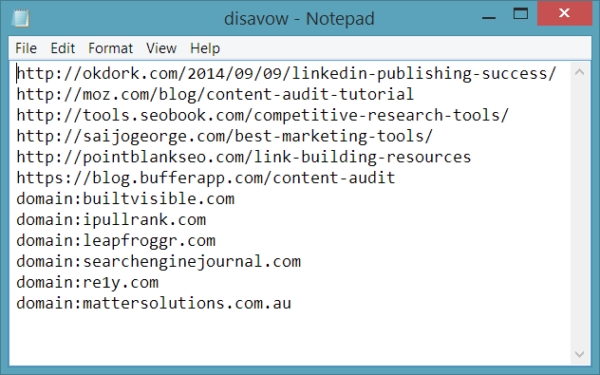Place cursor on domain:builtvisible.com line
600x375 pixels.
[126, 199]
